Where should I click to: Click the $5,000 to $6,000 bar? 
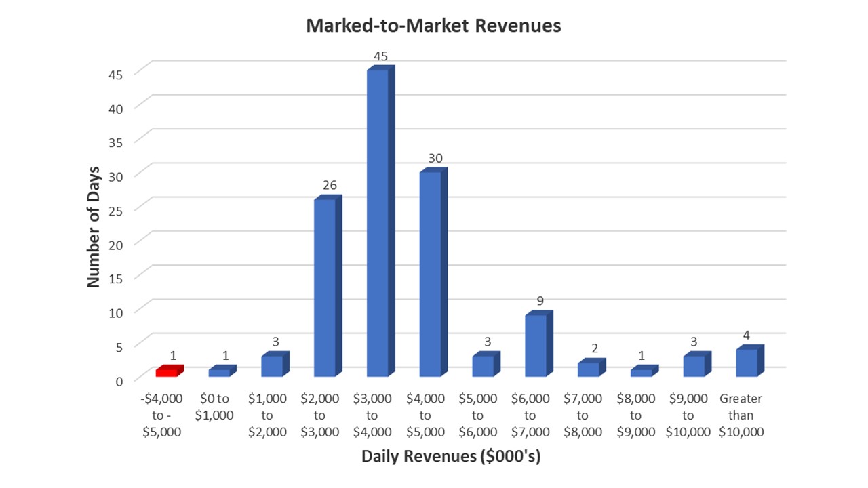click(x=483, y=365)
